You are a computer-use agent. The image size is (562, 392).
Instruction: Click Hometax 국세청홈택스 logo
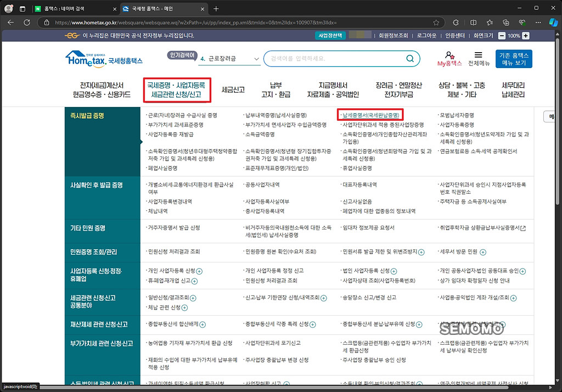coord(104,59)
